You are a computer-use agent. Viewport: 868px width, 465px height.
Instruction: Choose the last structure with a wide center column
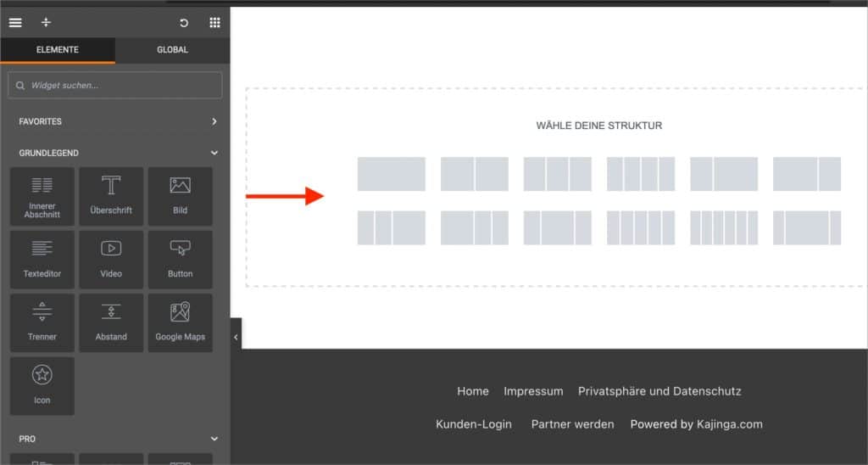pyautogui.click(x=807, y=227)
